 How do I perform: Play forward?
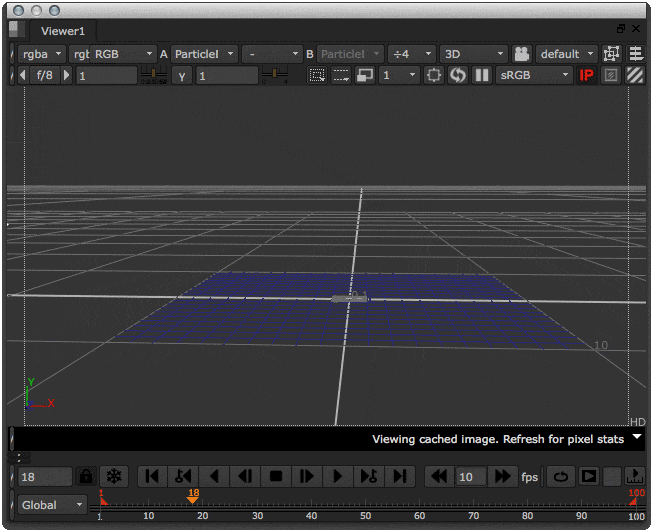338,477
